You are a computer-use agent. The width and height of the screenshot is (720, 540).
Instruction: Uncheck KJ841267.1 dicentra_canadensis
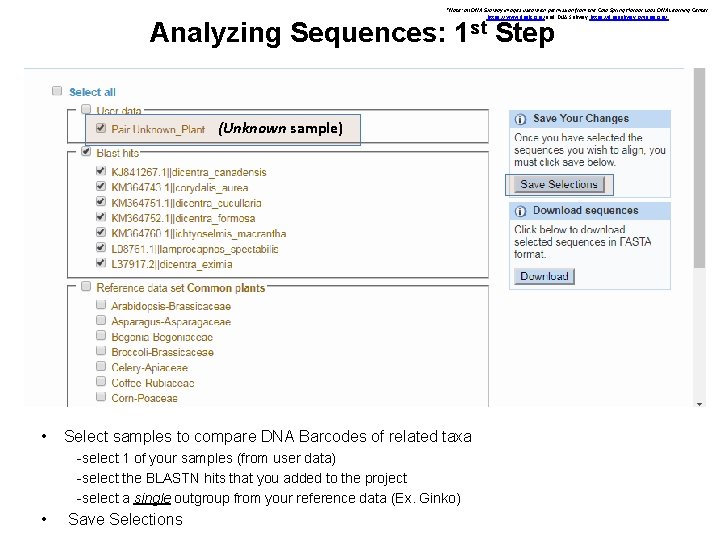(x=101, y=172)
